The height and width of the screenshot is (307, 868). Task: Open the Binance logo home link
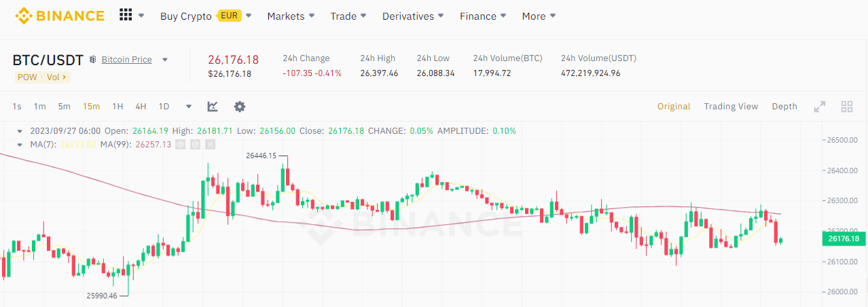pyautogui.click(x=60, y=16)
